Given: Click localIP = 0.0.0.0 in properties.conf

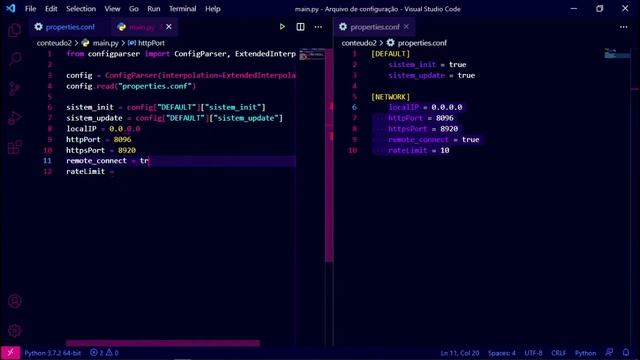Looking at the screenshot, I should click(425, 107).
